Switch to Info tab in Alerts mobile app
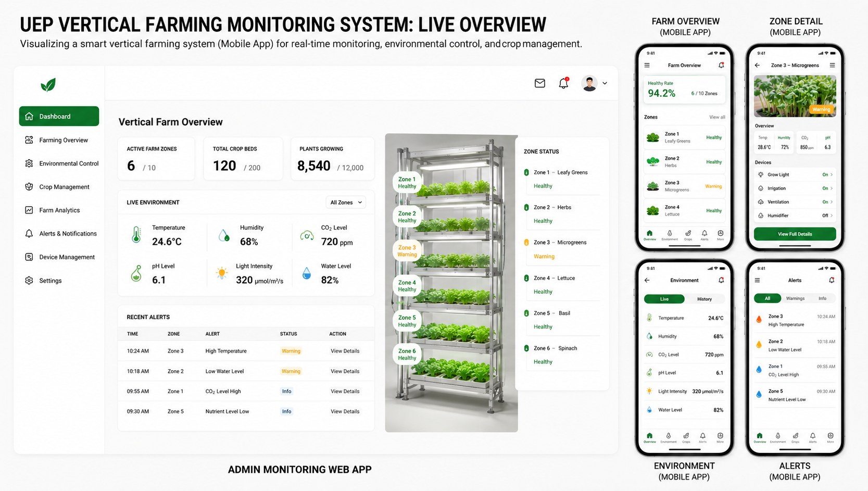The height and width of the screenshot is (491, 868). pyautogui.click(x=823, y=299)
